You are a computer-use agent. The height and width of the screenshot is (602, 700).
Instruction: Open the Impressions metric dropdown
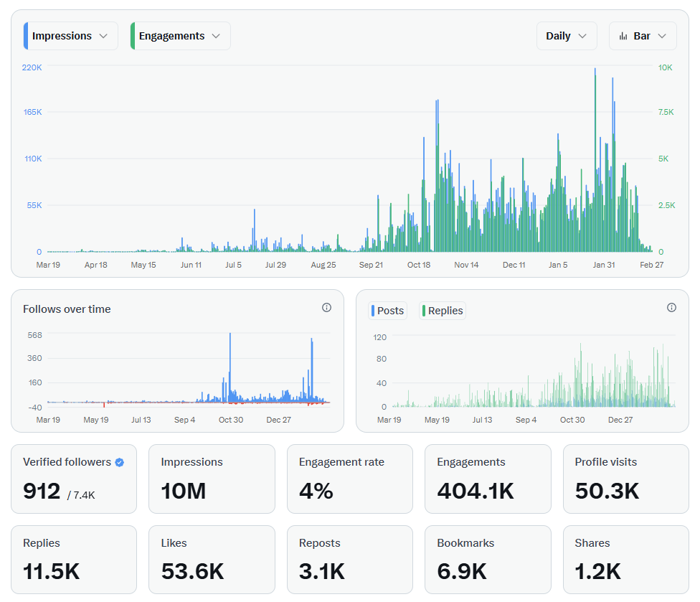[x=71, y=36]
